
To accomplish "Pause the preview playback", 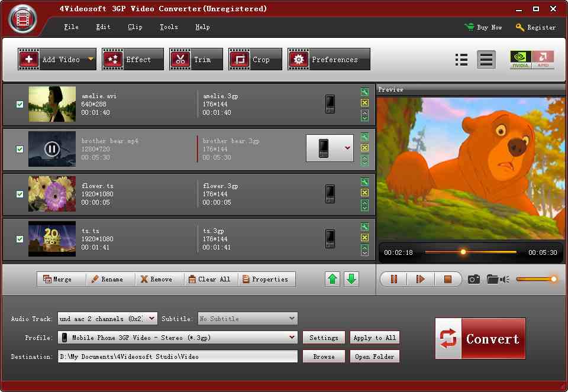I will pos(394,279).
